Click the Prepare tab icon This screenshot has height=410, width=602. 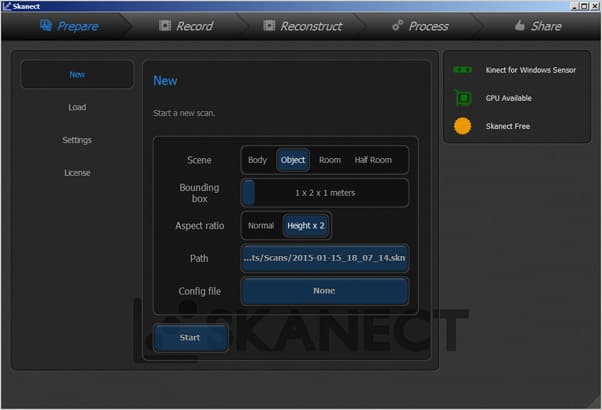click(46, 25)
